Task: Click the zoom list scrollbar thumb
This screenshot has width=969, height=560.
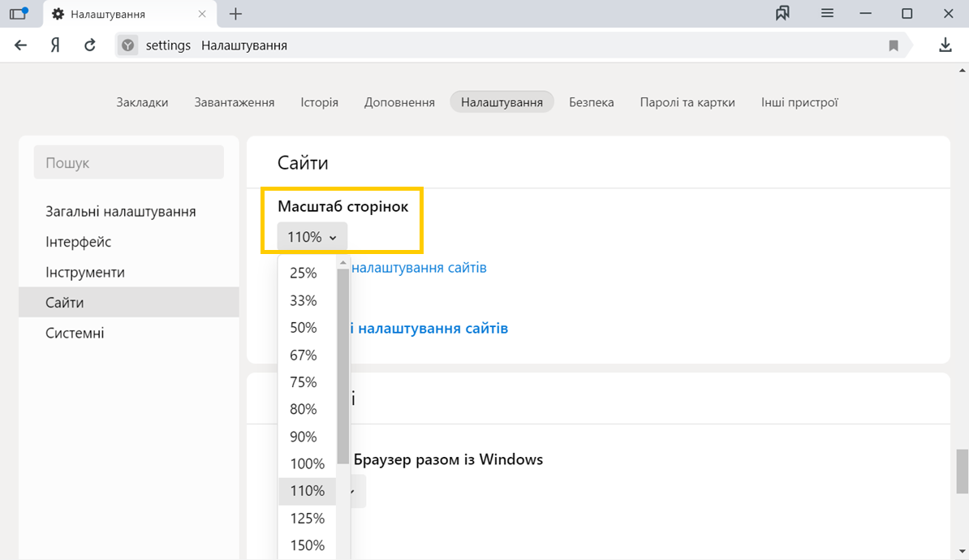Action: pyautogui.click(x=343, y=366)
